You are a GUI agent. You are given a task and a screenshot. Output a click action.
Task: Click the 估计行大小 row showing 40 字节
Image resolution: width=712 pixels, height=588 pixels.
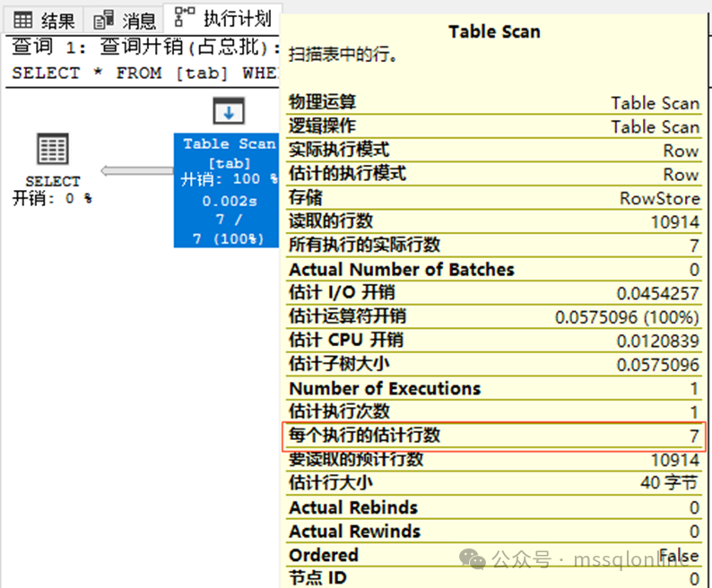[495, 484]
